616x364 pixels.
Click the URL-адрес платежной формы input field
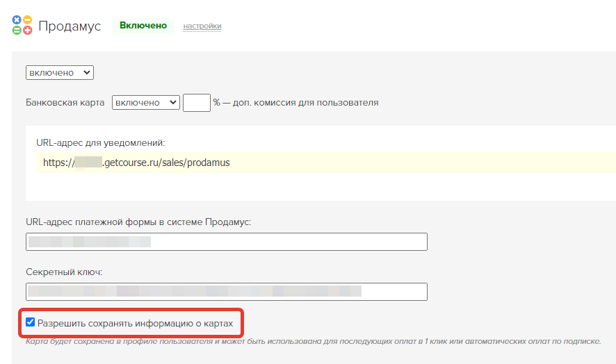(x=226, y=242)
